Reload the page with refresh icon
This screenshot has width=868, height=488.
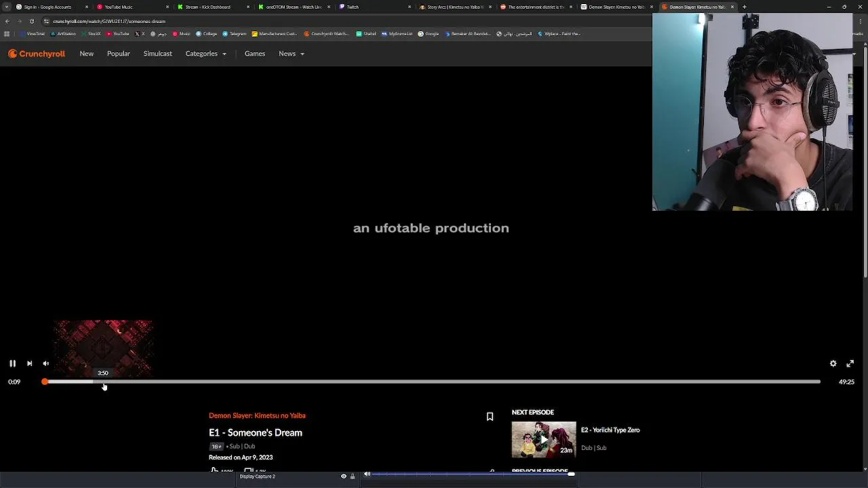(31, 21)
